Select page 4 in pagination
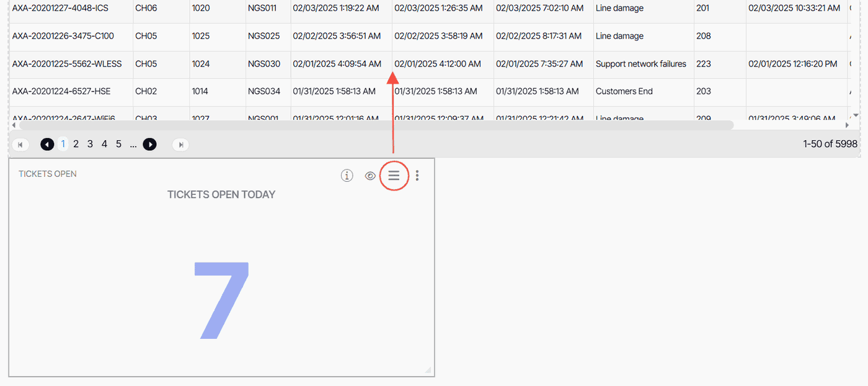Screen dimensions: 868x386 (104, 144)
